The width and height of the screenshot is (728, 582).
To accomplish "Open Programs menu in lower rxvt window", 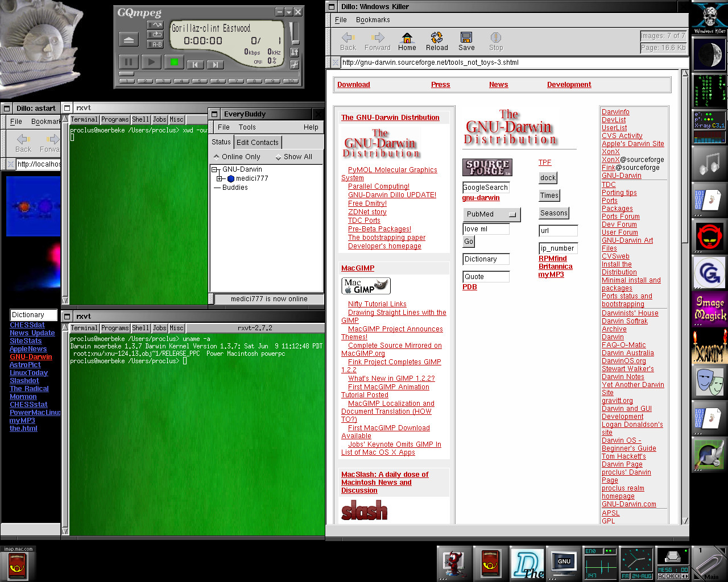I will pos(115,328).
